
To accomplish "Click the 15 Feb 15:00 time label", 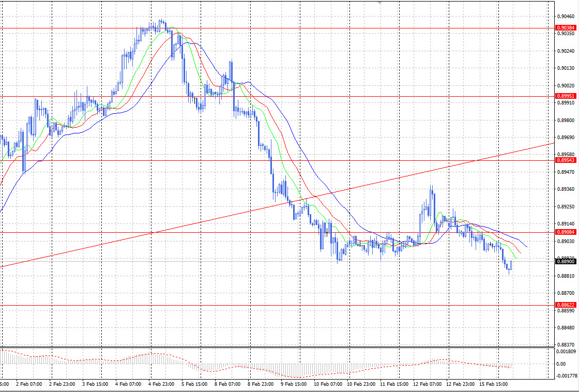I will pos(494,384).
